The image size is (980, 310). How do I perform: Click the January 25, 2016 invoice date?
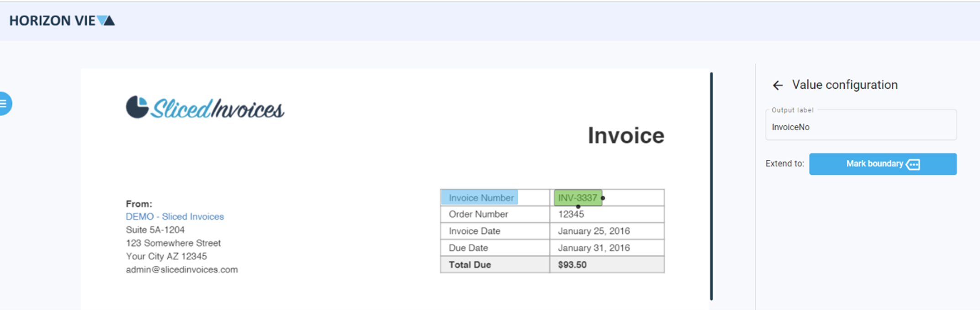(593, 231)
